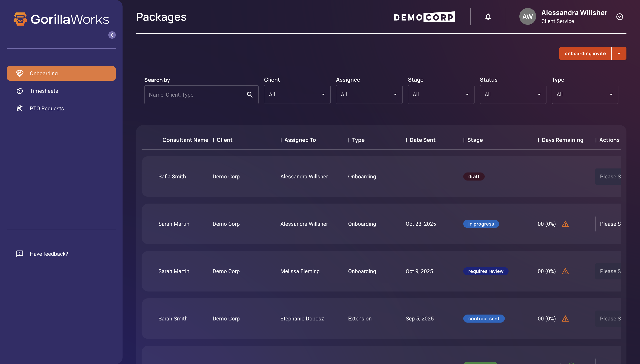Expand the onboarding invite dropdown arrow

(x=619, y=53)
